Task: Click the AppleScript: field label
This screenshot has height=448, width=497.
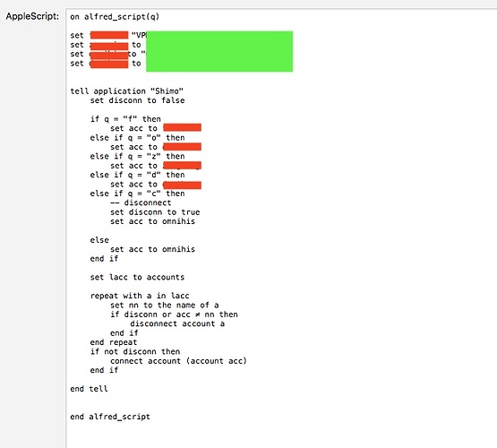Action: pyautogui.click(x=32, y=16)
